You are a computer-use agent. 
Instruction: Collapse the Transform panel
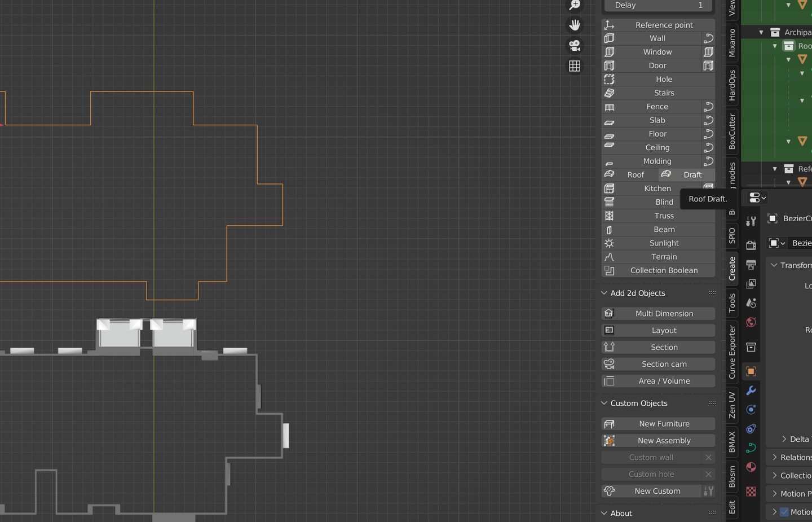(774, 265)
